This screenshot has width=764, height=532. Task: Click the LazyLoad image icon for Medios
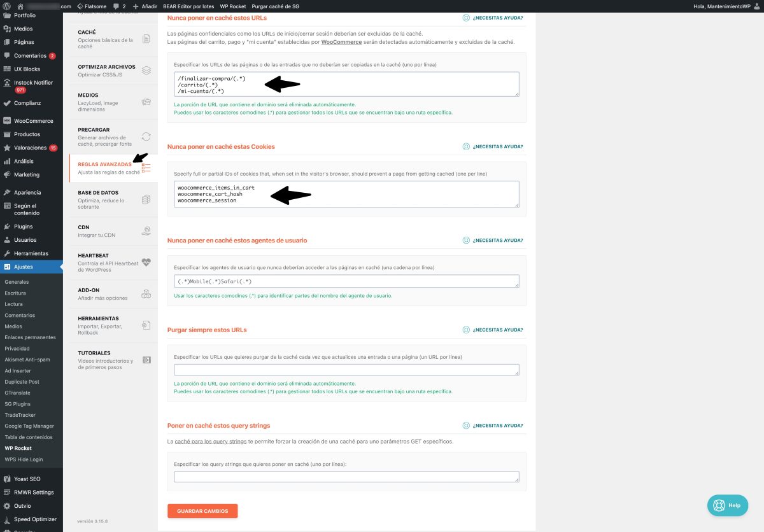[x=146, y=102]
